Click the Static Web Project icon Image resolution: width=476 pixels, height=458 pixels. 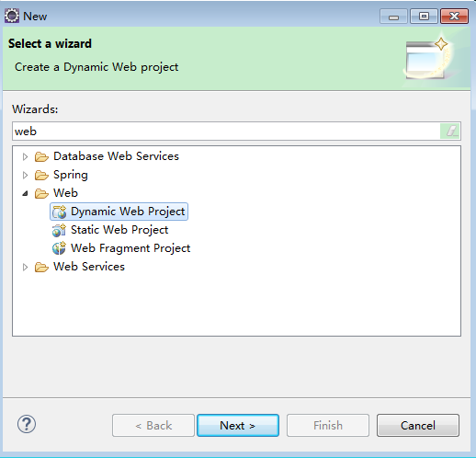pyautogui.click(x=59, y=230)
